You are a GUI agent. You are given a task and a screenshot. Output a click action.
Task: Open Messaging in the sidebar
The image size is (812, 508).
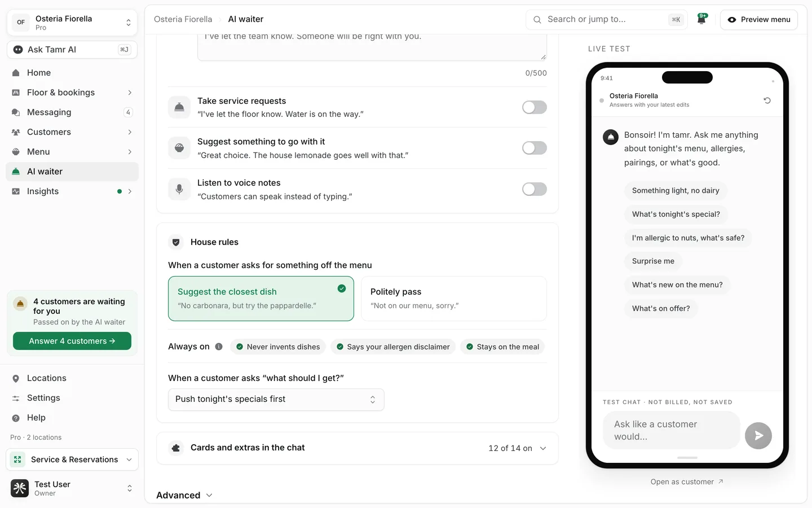click(x=72, y=112)
